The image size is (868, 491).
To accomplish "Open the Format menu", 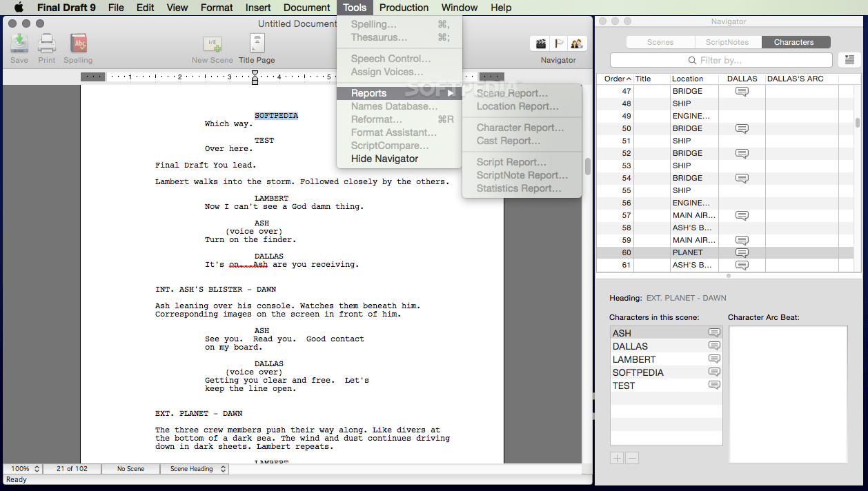I will [x=217, y=8].
